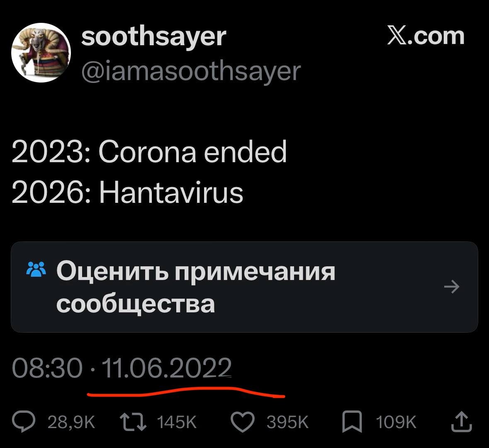
Task: Click the '2023: Corona ended' tweet text
Action: [149, 152]
